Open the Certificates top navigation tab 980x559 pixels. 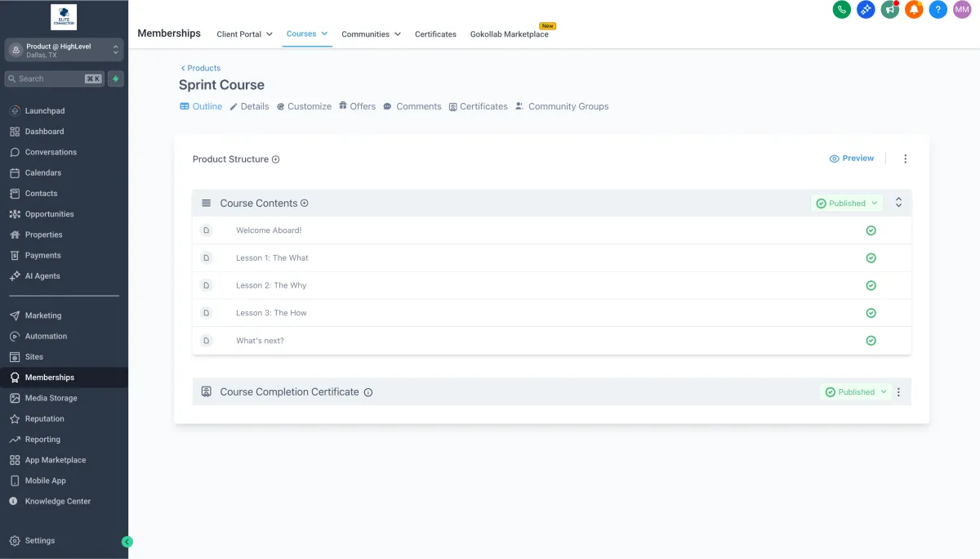coord(435,34)
